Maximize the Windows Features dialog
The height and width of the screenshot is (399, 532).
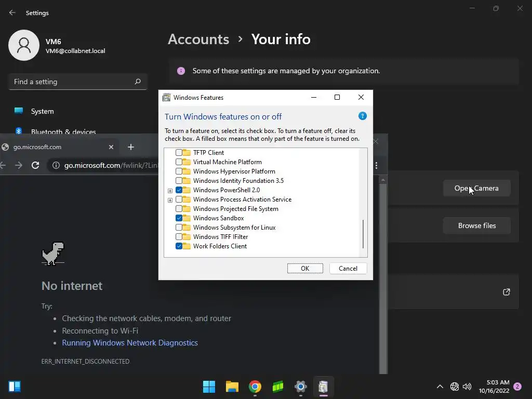coord(337,97)
